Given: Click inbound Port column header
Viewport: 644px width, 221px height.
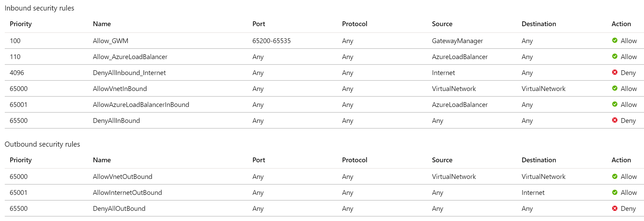Looking at the screenshot, I should 258,24.
